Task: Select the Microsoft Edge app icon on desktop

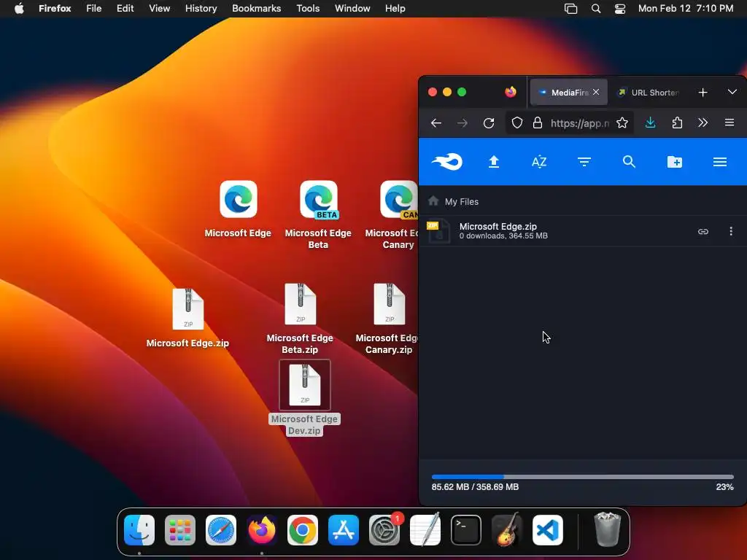Action: click(x=239, y=199)
